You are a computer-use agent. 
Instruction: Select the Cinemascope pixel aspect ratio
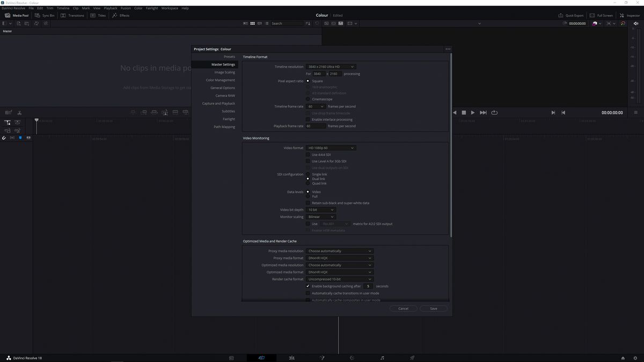(308, 99)
